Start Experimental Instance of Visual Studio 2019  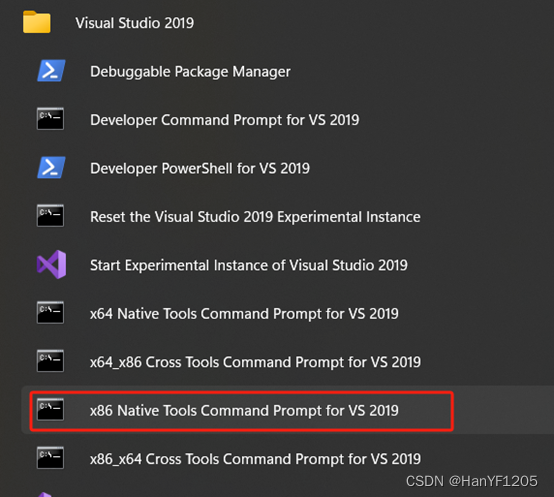coord(249,265)
